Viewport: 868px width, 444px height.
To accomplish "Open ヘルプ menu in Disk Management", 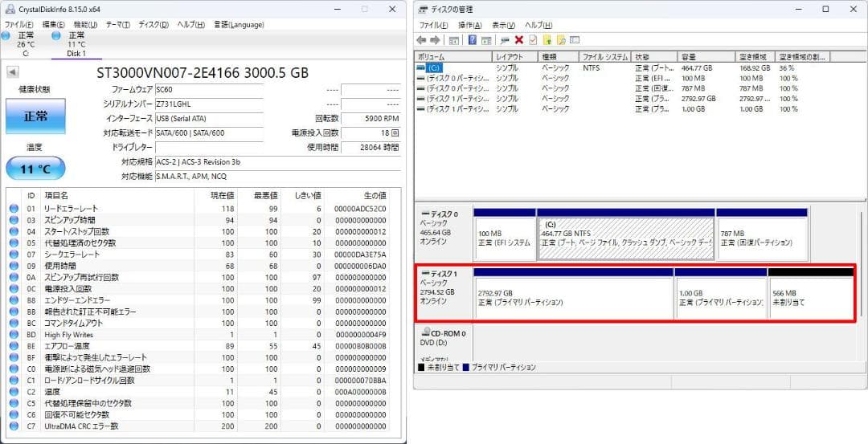I will pyautogui.click(x=538, y=26).
